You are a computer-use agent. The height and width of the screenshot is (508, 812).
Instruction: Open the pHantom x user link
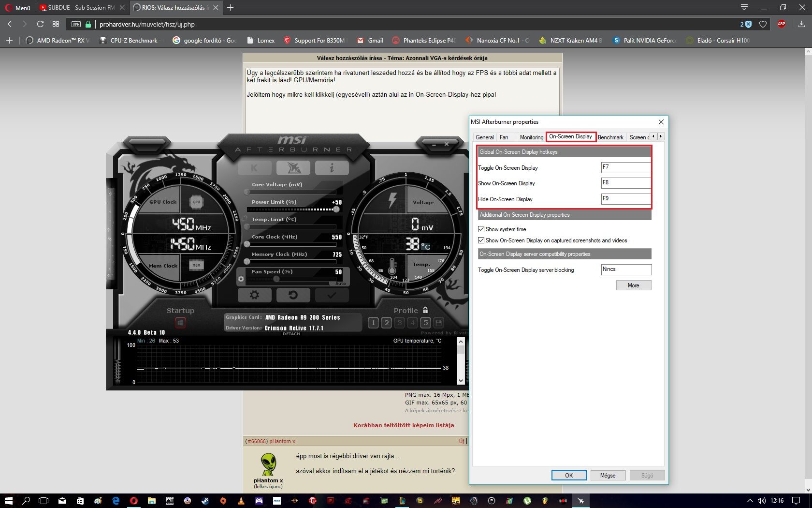282,441
